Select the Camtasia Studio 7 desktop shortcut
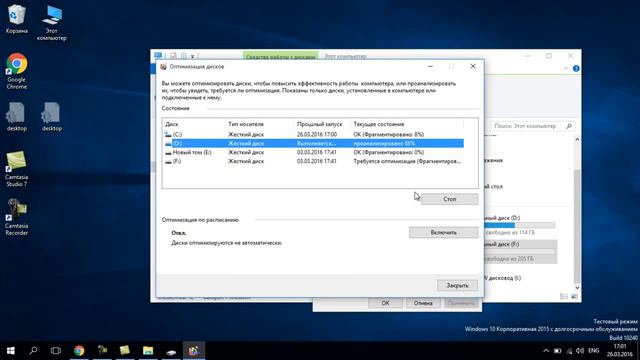The height and width of the screenshot is (360, 640). (x=16, y=169)
